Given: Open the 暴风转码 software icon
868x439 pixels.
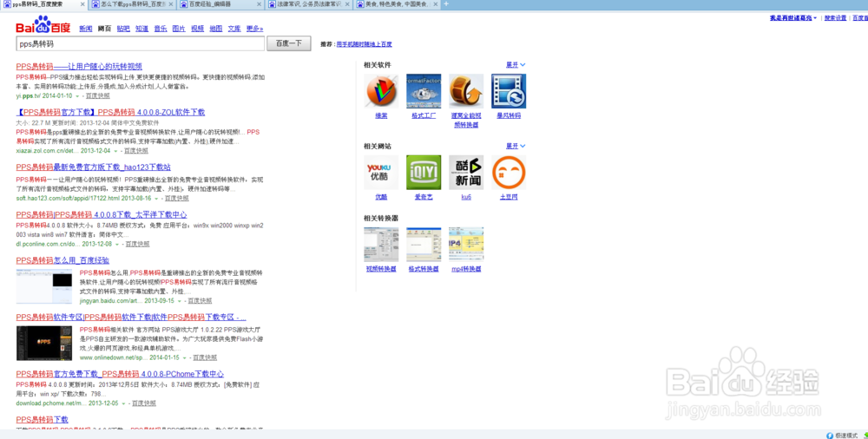Looking at the screenshot, I should click(509, 91).
